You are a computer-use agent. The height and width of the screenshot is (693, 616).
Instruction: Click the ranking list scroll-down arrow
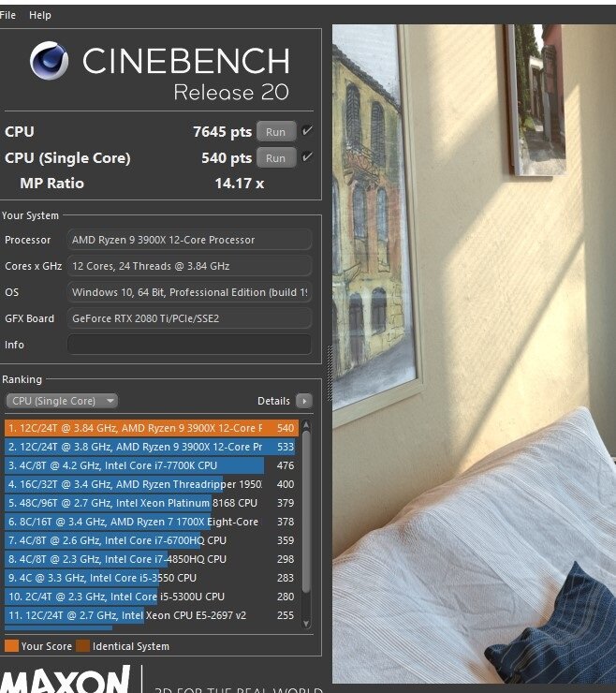pos(306,623)
